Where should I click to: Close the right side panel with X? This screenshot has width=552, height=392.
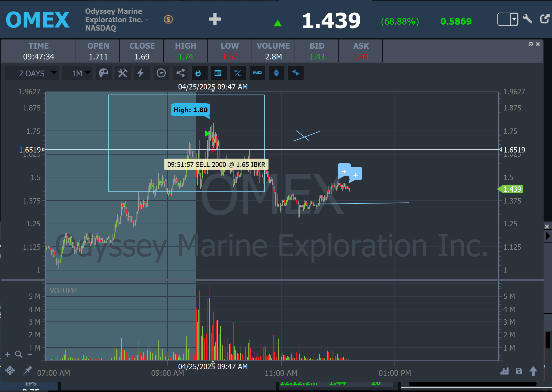coord(547,227)
